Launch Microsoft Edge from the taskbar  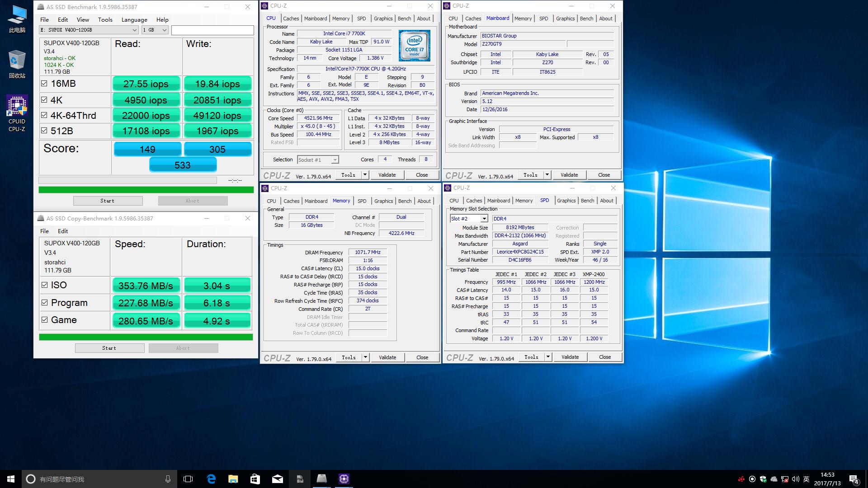tap(211, 479)
